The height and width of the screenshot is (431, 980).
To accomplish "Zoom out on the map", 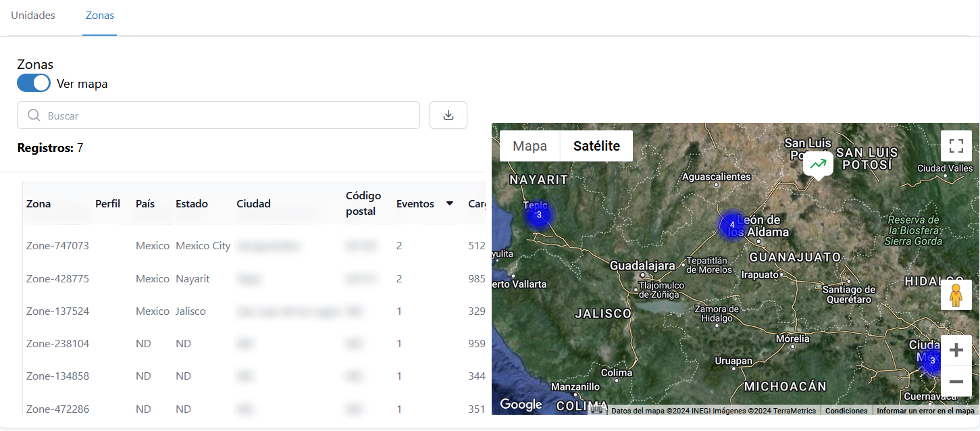I will tap(956, 382).
